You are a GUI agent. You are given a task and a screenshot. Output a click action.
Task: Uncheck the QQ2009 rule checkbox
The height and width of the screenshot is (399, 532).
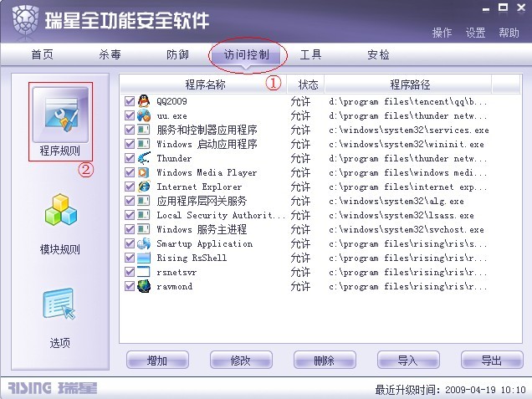pyautogui.click(x=130, y=101)
